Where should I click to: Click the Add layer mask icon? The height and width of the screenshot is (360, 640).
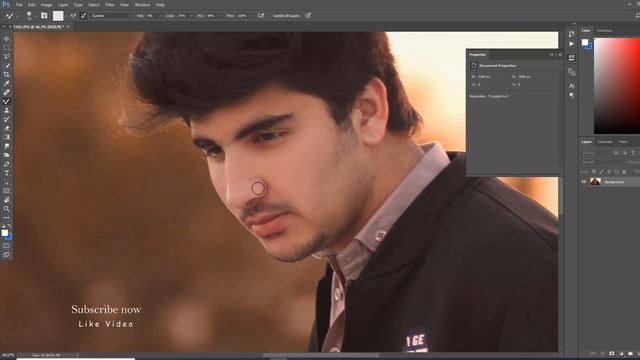pyautogui.click(x=611, y=353)
